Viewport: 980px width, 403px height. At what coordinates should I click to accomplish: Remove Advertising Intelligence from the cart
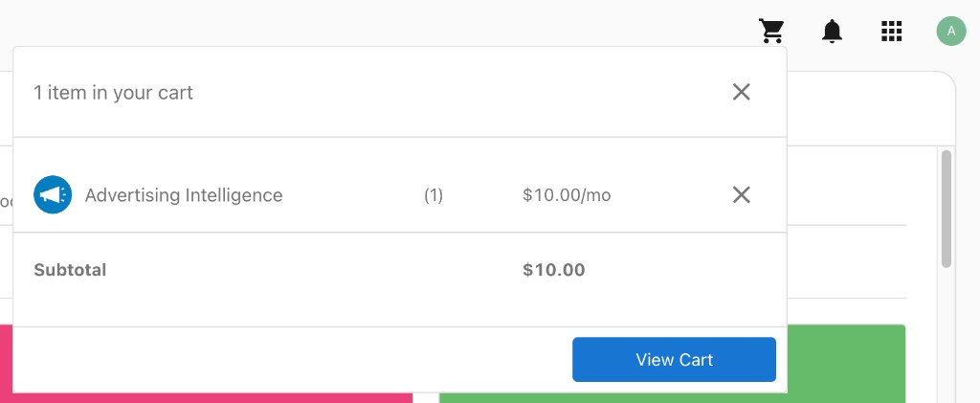click(x=741, y=195)
